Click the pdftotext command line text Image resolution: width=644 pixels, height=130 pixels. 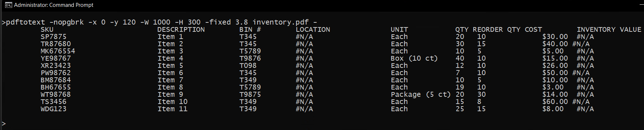161,22
